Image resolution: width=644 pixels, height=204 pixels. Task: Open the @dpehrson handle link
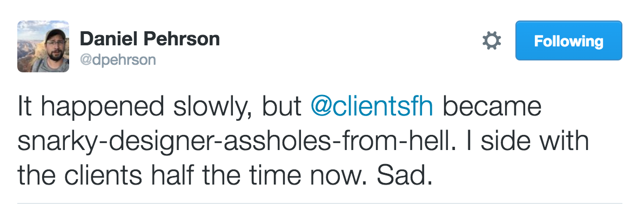click(x=118, y=60)
